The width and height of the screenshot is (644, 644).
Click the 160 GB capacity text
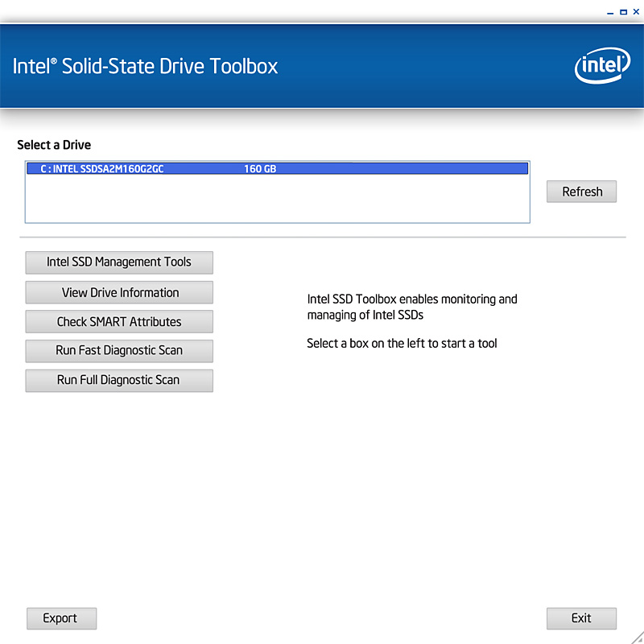pos(259,169)
